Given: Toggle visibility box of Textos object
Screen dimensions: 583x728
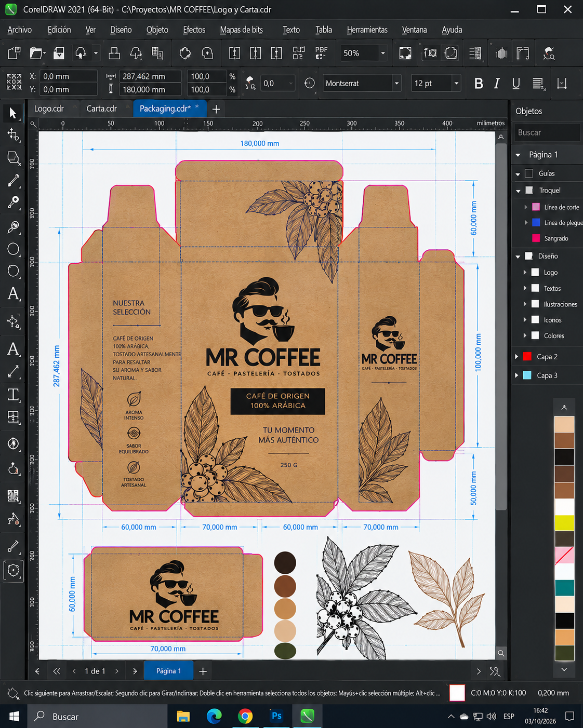Looking at the screenshot, I should point(535,288).
